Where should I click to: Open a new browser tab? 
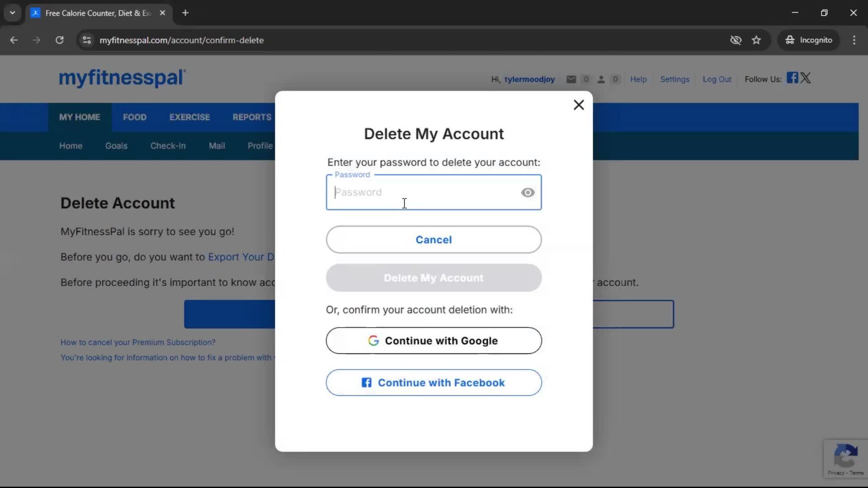click(x=185, y=13)
